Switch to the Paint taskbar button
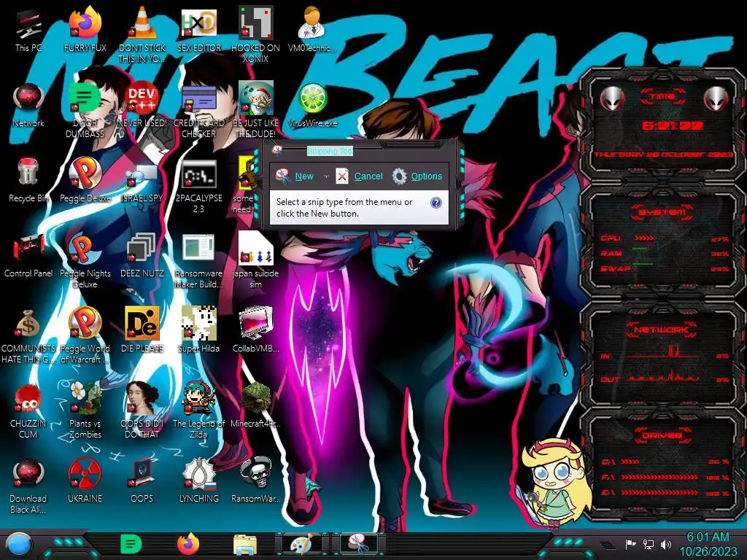747x560 pixels. point(301,544)
